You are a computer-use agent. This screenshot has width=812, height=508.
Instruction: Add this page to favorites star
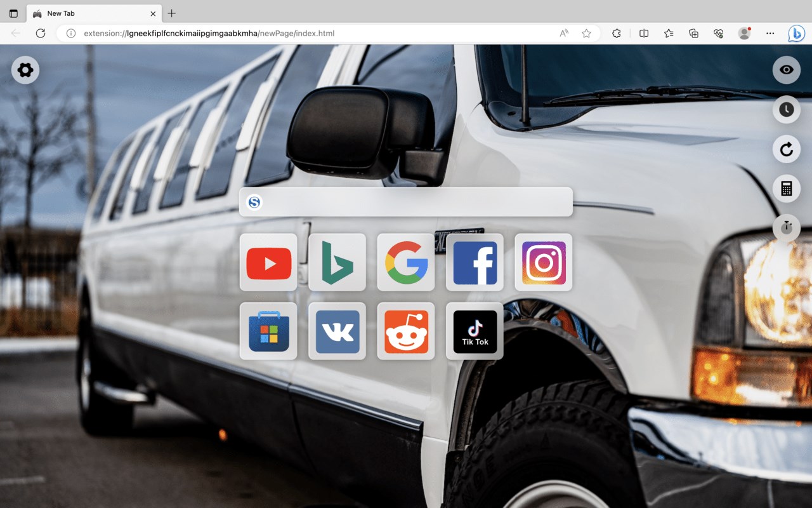tap(587, 33)
